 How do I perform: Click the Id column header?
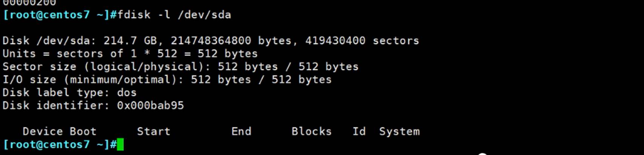tap(359, 131)
